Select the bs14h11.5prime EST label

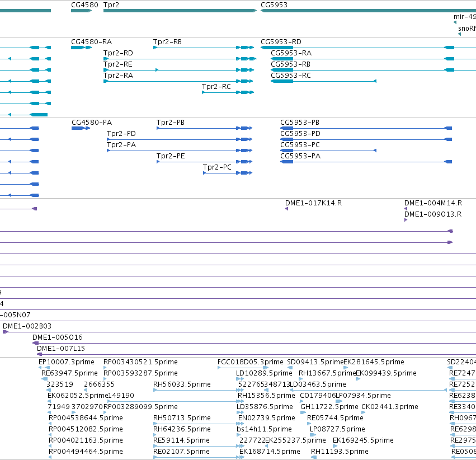click(x=264, y=430)
